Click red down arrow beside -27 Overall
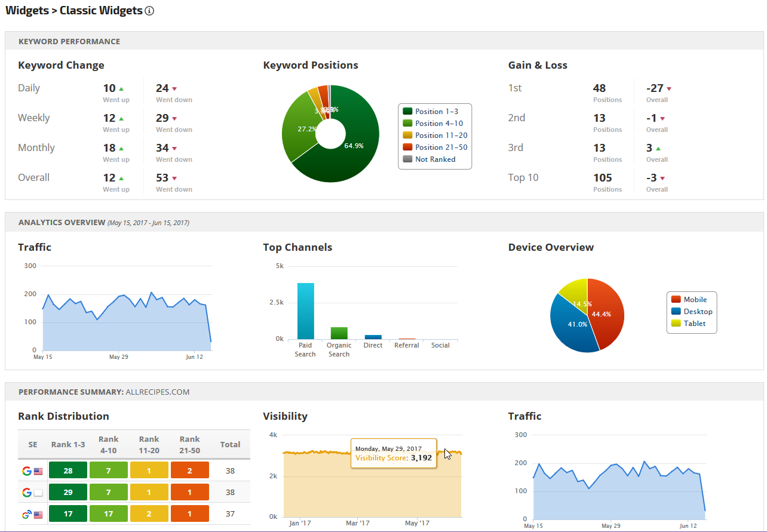This screenshot has height=532, width=767. click(x=669, y=89)
